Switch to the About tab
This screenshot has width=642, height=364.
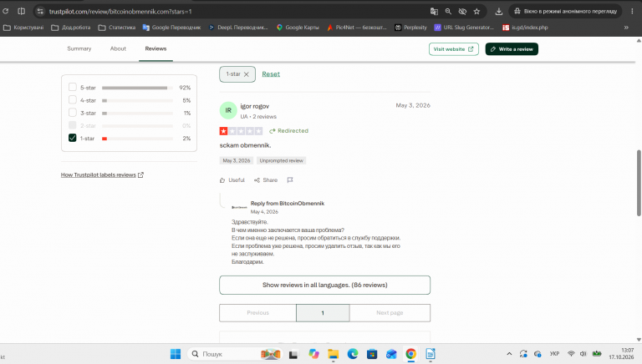pyautogui.click(x=118, y=48)
